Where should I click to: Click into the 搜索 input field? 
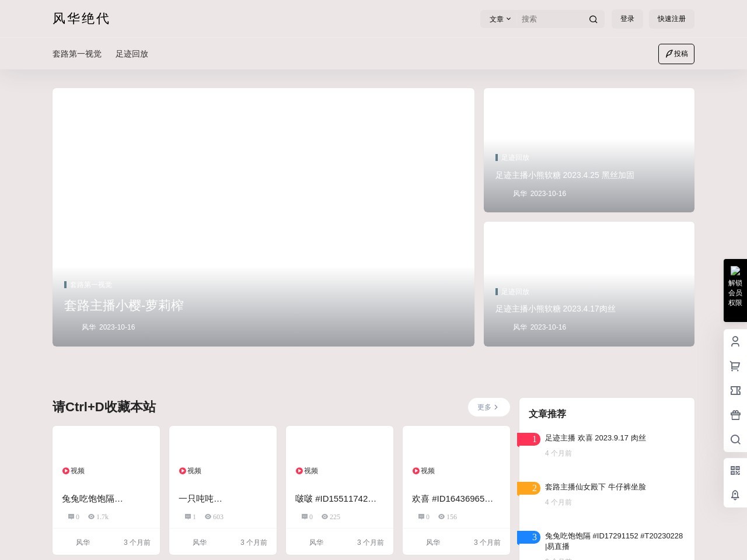pyautogui.click(x=551, y=19)
